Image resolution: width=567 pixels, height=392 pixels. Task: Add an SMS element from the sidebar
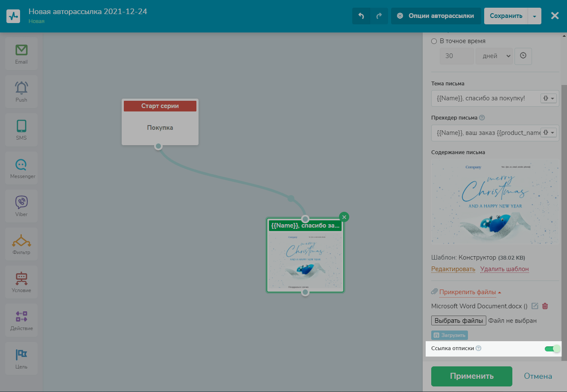[21, 130]
